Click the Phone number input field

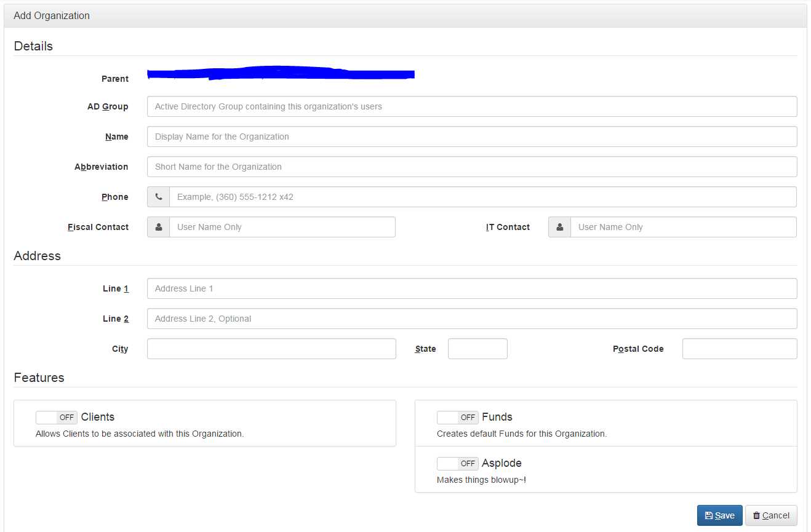pos(483,197)
